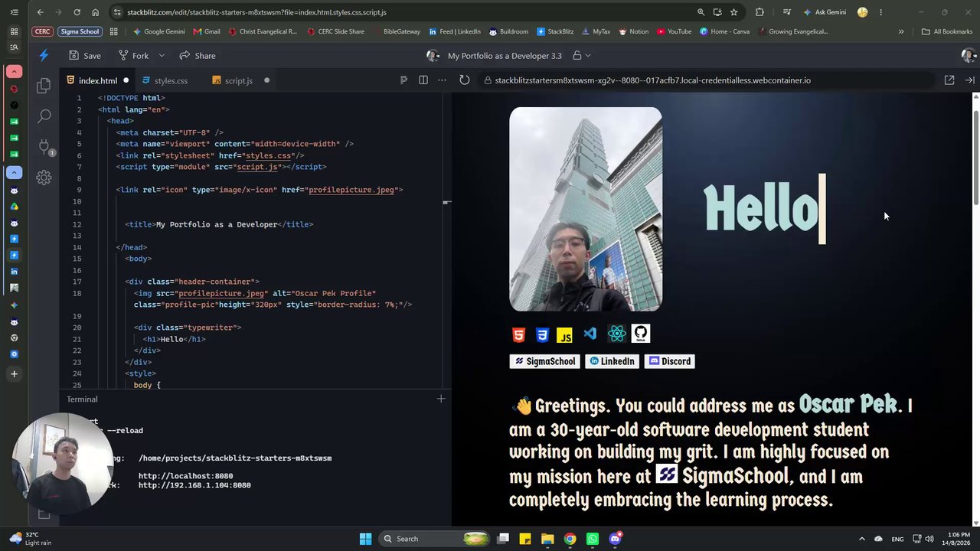The image size is (980, 551).
Task: Add a new terminal with the plus icon
Action: (x=441, y=399)
